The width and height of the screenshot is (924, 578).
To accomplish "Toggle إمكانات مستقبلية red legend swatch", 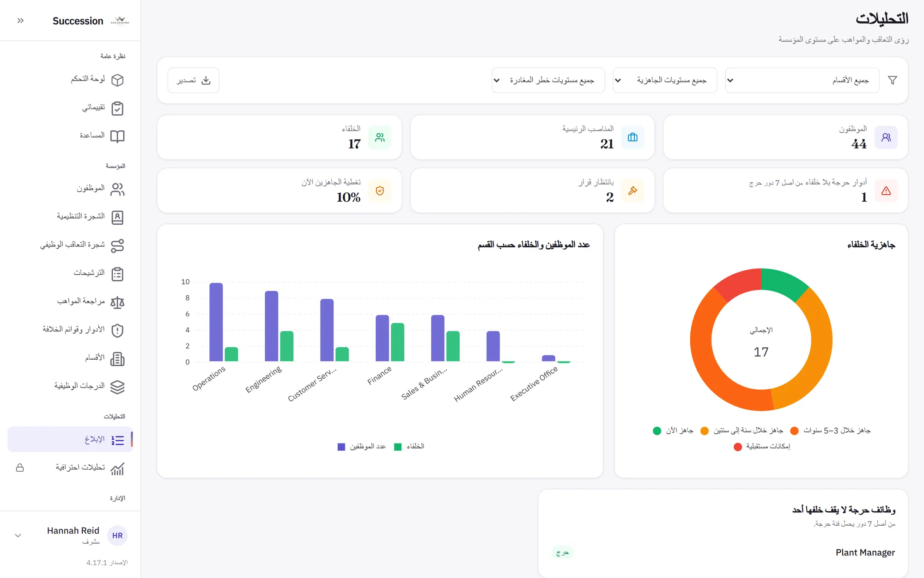I will click(738, 447).
